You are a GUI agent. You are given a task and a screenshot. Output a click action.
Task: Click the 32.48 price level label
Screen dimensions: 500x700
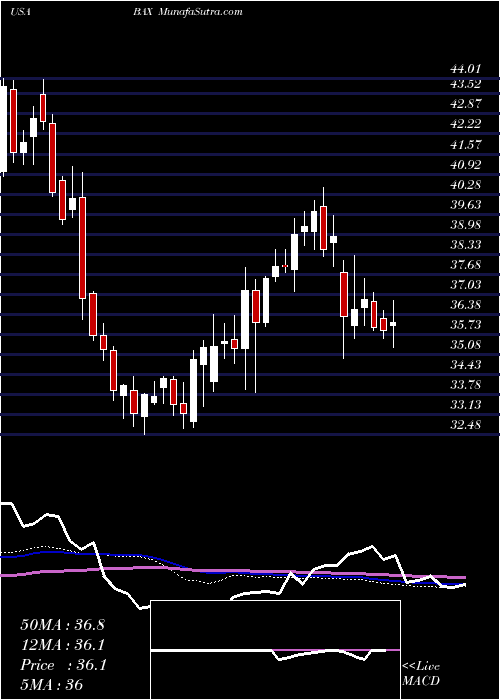pos(466,425)
